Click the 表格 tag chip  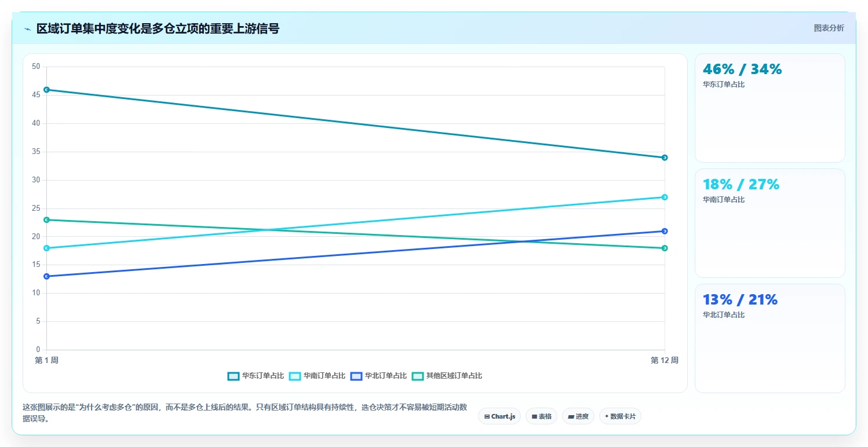point(541,416)
